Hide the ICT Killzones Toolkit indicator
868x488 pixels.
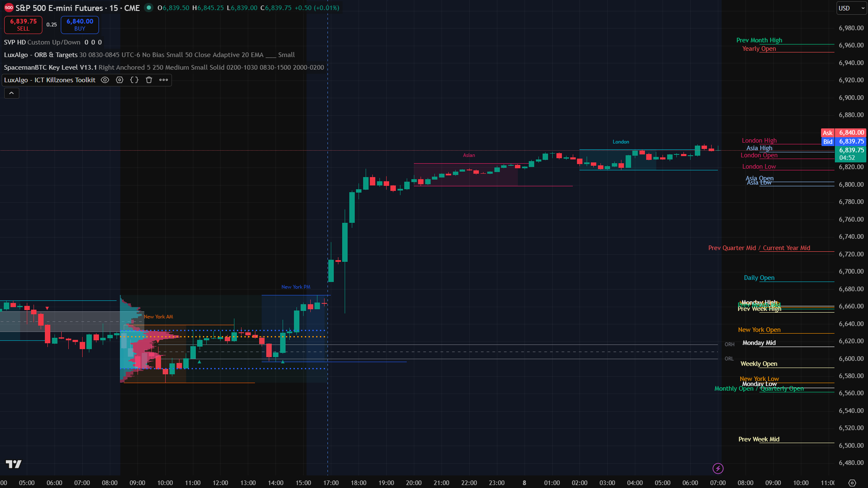coord(105,80)
